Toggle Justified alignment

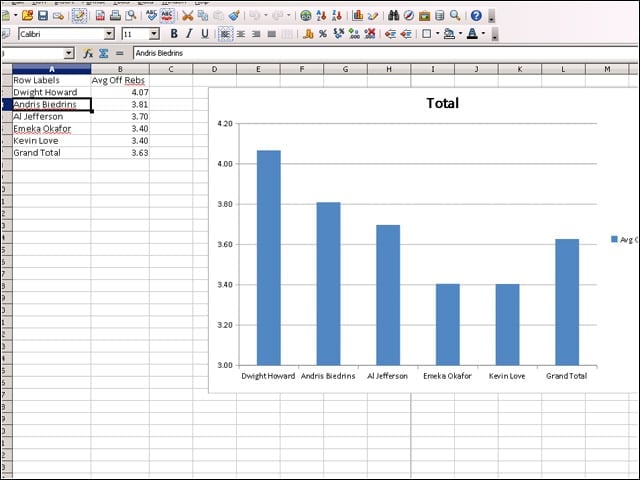click(x=272, y=34)
